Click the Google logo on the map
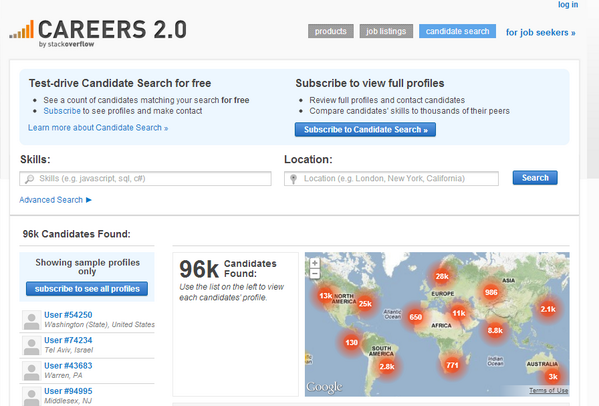 (x=324, y=387)
